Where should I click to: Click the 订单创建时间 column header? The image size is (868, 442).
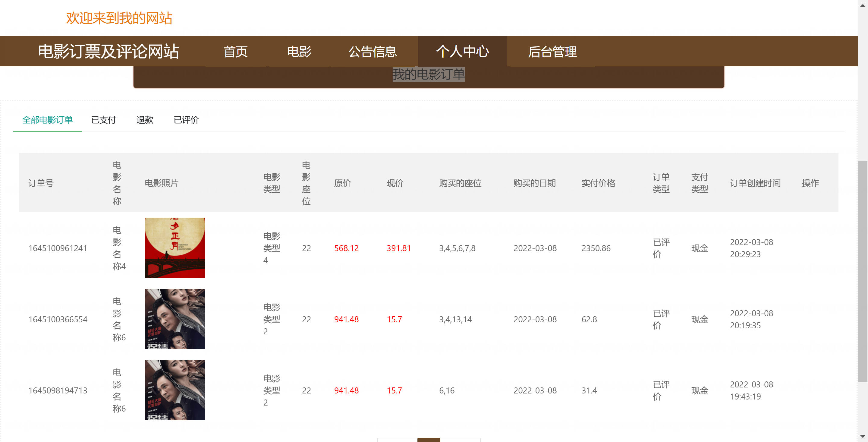(x=755, y=183)
